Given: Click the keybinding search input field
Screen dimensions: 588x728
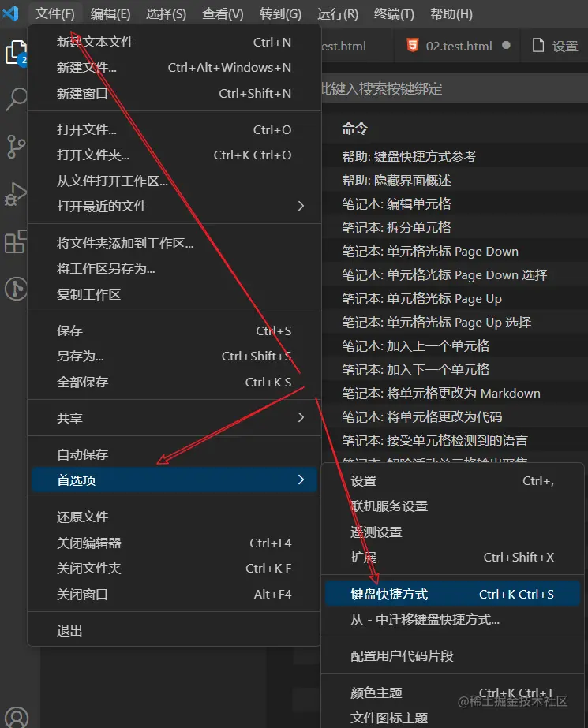Looking at the screenshot, I should pyautogui.click(x=455, y=88).
